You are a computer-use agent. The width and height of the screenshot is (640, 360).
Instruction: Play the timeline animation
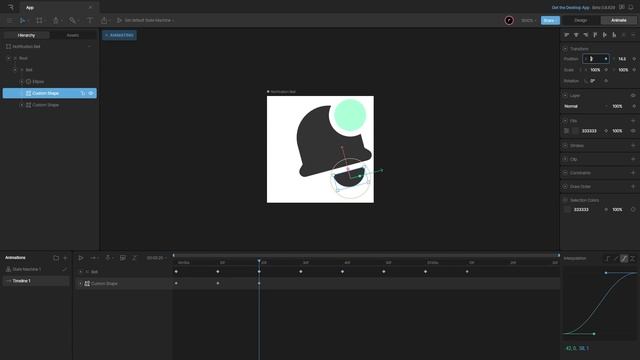(81, 258)
